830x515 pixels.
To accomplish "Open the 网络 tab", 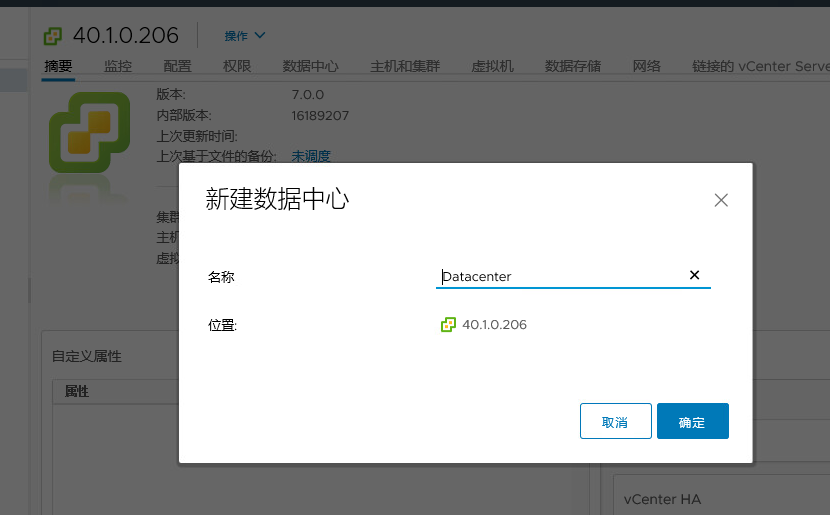I will tap(647, 66).
